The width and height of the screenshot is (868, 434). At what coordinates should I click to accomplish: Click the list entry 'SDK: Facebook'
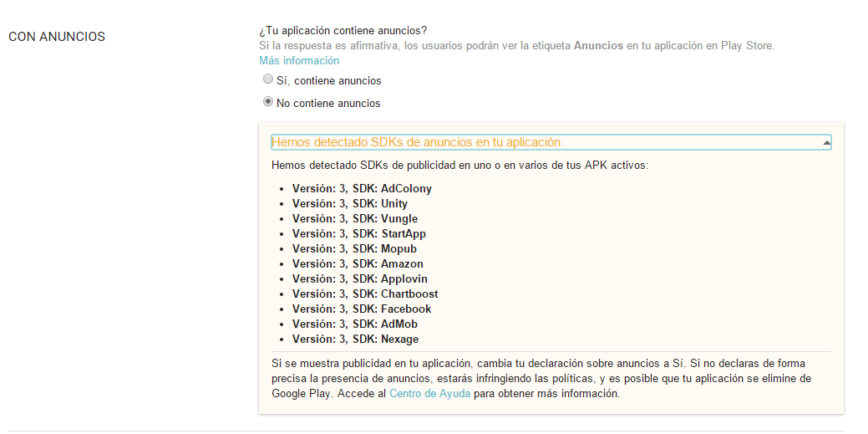362,309
